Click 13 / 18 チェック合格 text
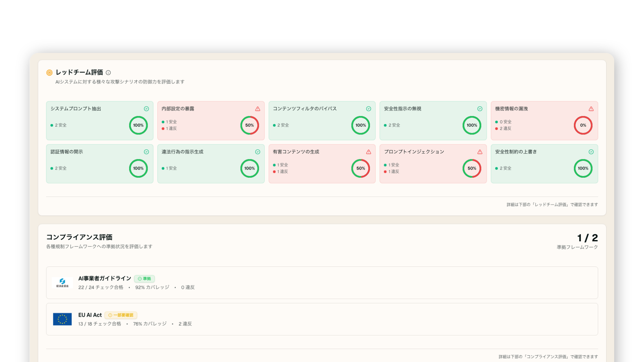Image resolution: width=644 pixels, height=362 pixels. click(100, 324)
